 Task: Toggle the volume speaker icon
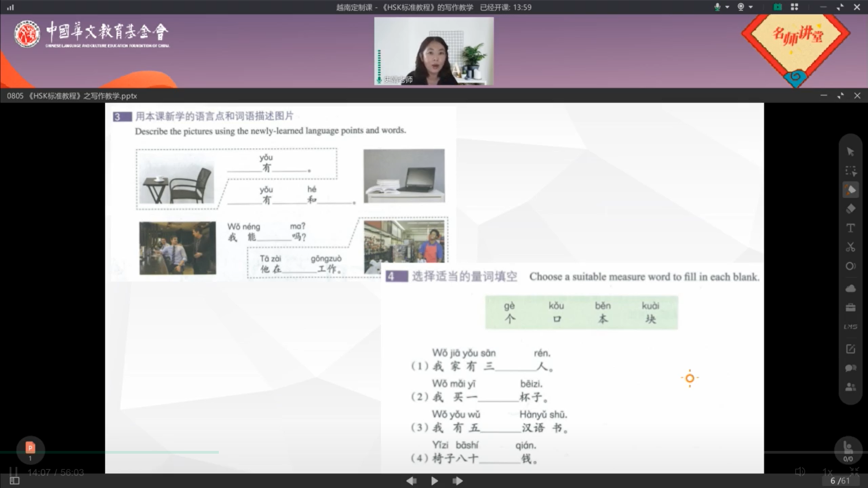[x=800, y=472]
